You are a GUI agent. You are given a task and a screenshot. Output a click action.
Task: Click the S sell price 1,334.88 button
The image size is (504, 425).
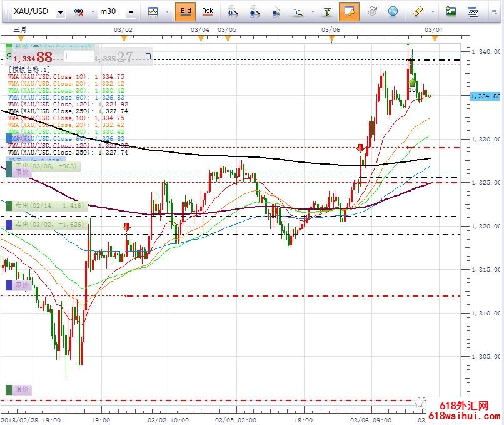[x=34, y=58]
